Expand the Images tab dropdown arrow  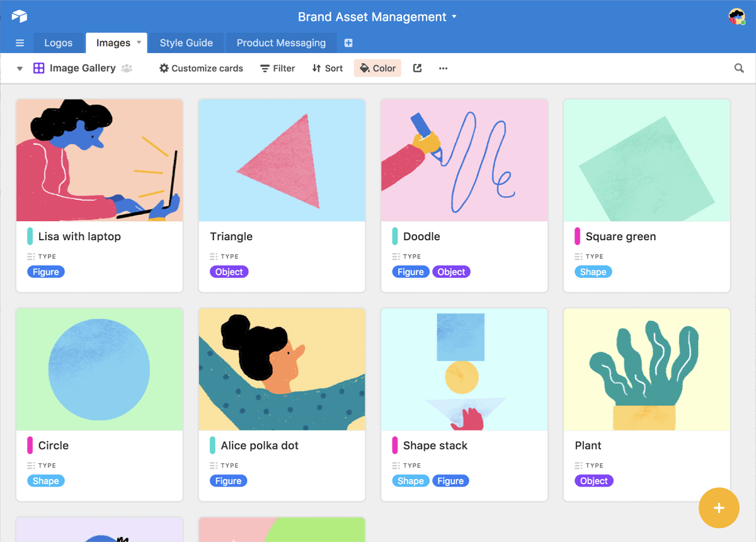(x=139, y=43)
